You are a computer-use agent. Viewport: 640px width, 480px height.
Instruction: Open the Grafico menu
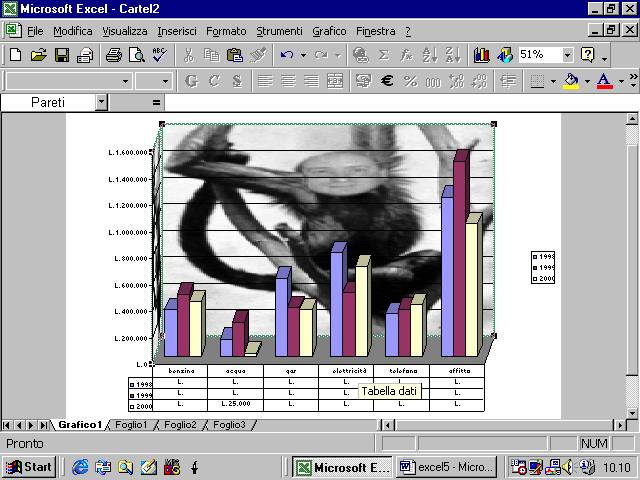[329, 31]
